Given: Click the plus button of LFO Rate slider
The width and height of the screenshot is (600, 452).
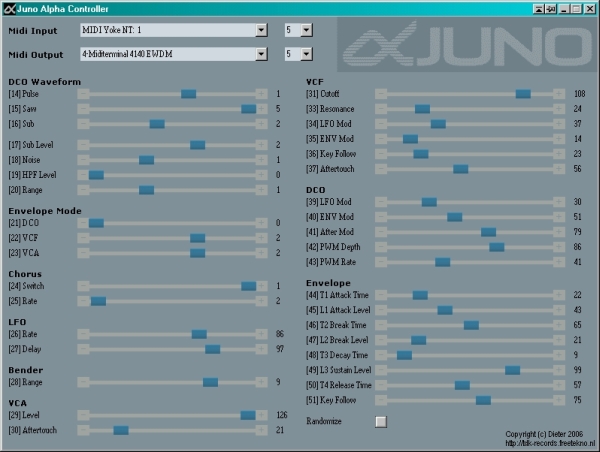Looking at the screenshot, I should pyautogui.click(x=261, y=334).
